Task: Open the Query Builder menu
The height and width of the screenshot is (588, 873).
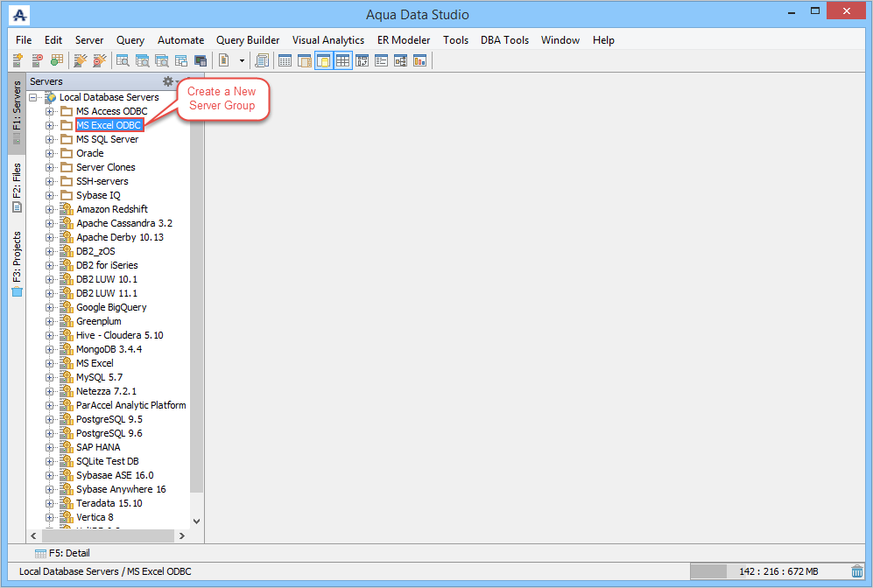Action: [x=248, y=40]
